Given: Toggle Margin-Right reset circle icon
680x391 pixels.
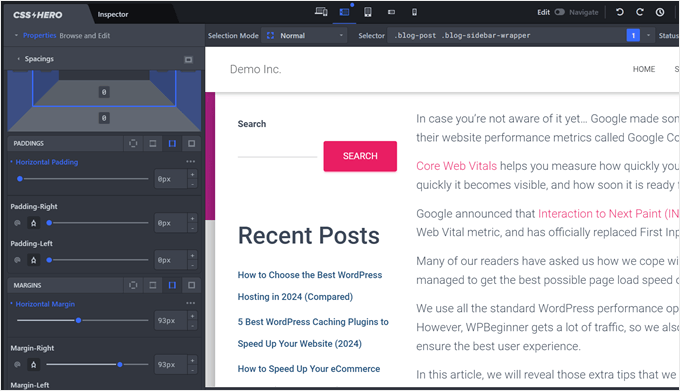Looking at the screenshot, I should [17, 365].
